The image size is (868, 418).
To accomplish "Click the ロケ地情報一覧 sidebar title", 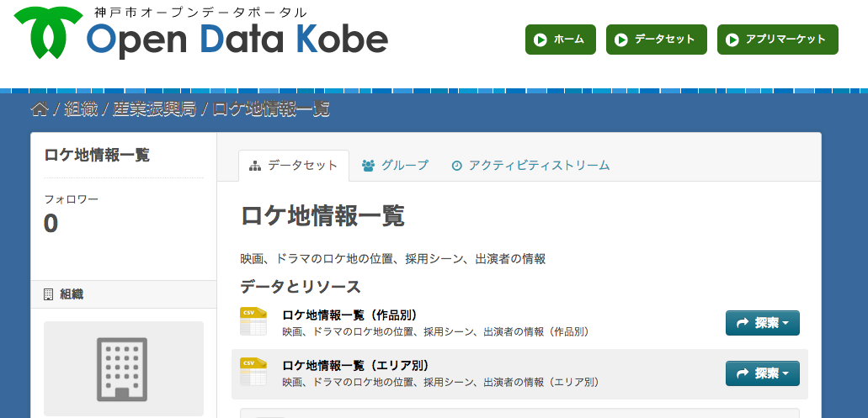I will coord(97,156).
